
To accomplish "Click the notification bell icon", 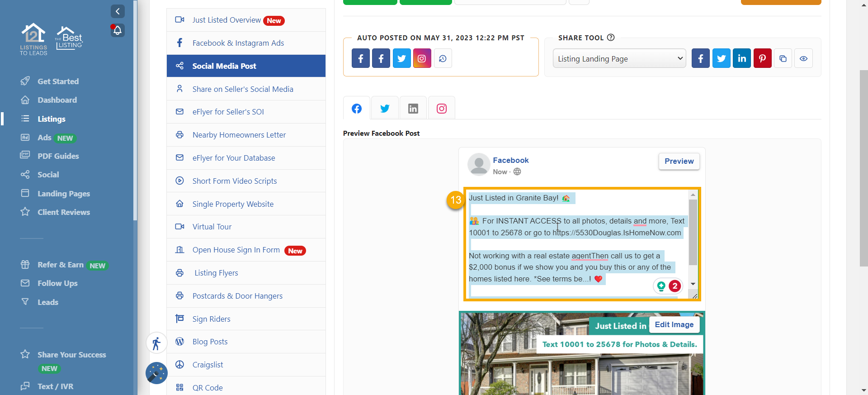I will pos(118,31).
